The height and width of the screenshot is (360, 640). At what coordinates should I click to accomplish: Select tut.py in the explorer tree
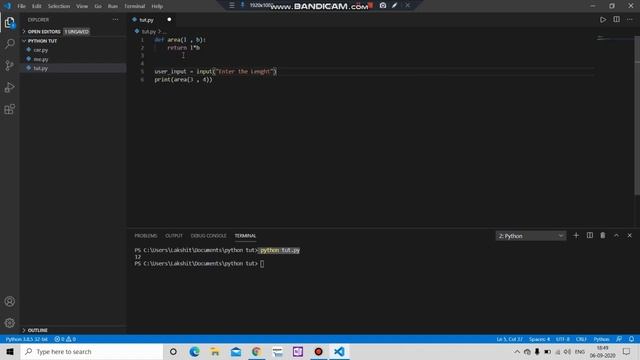click(41, 68)
